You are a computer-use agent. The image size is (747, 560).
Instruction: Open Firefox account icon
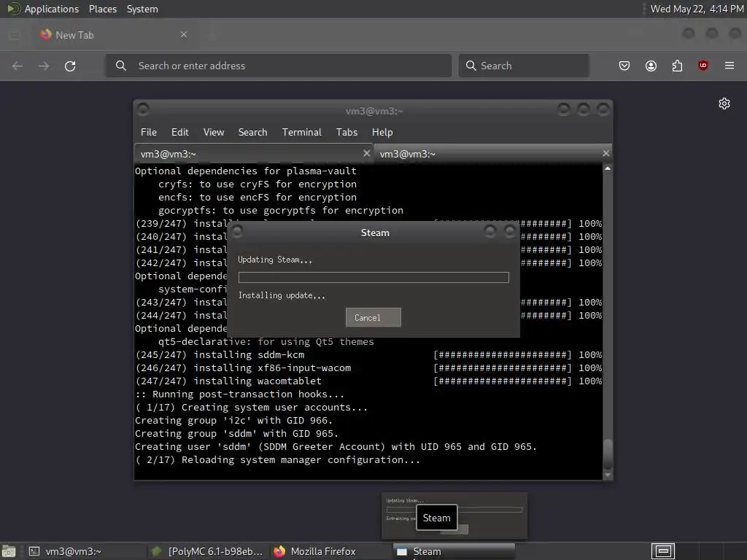pyautogui.click(x=651, y=66)
